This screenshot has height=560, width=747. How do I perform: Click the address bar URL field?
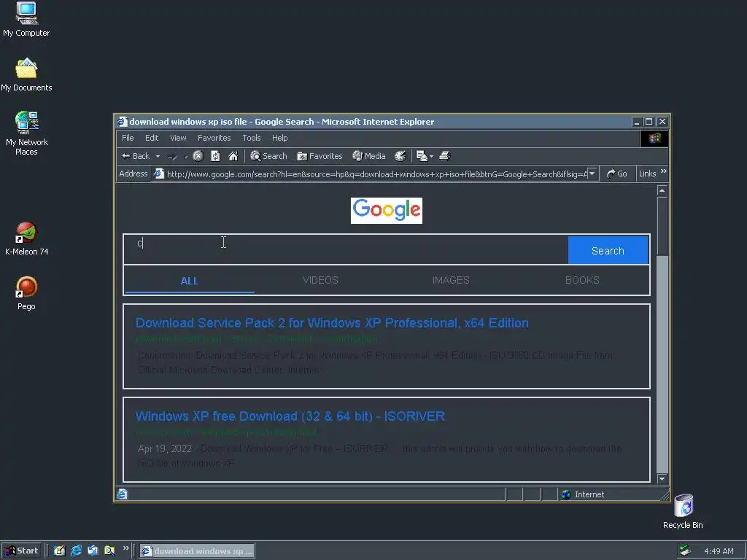(376, 174)
